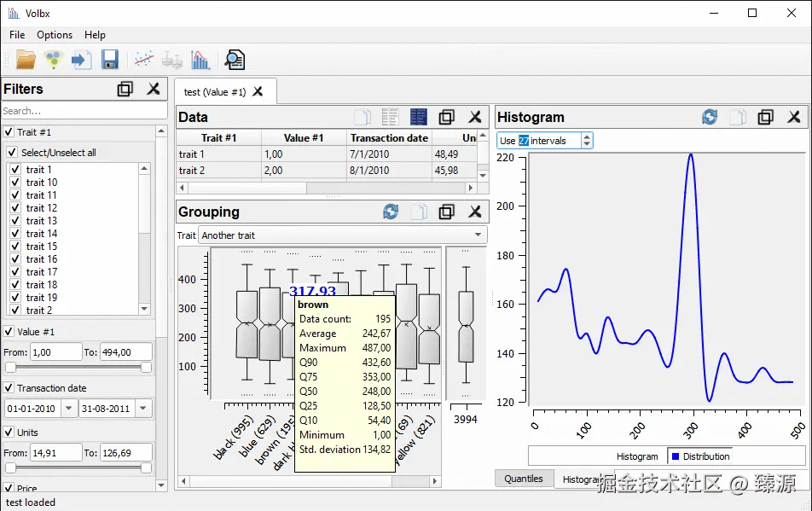
Task: Click the Trait #1 column header
Action: (x=218, y=137)
